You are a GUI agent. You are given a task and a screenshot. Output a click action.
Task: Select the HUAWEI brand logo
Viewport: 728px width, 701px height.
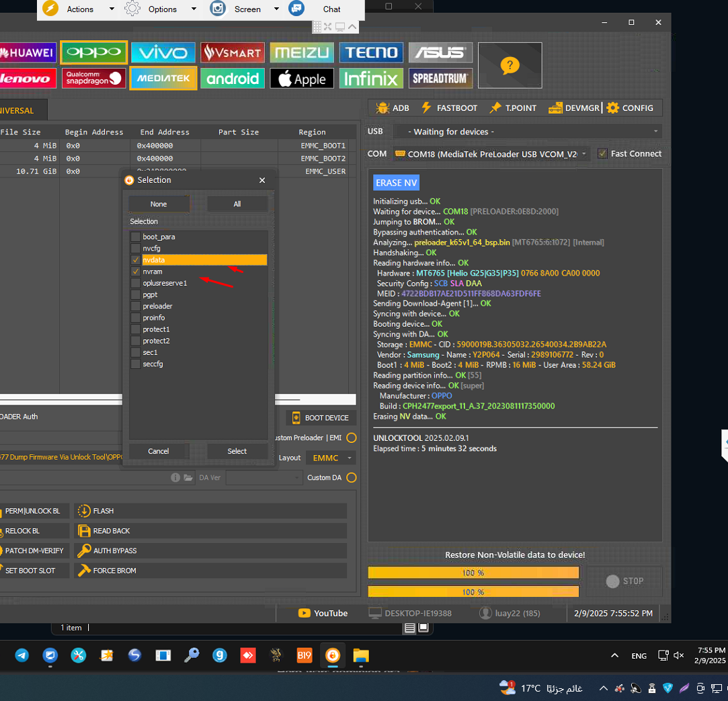28,52
